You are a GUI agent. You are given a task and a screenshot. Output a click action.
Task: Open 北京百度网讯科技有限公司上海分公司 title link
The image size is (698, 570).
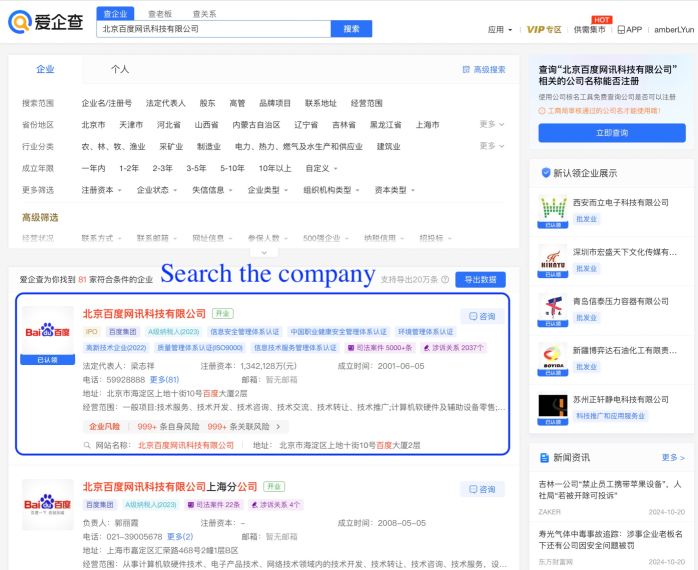[x=170, y=487]
